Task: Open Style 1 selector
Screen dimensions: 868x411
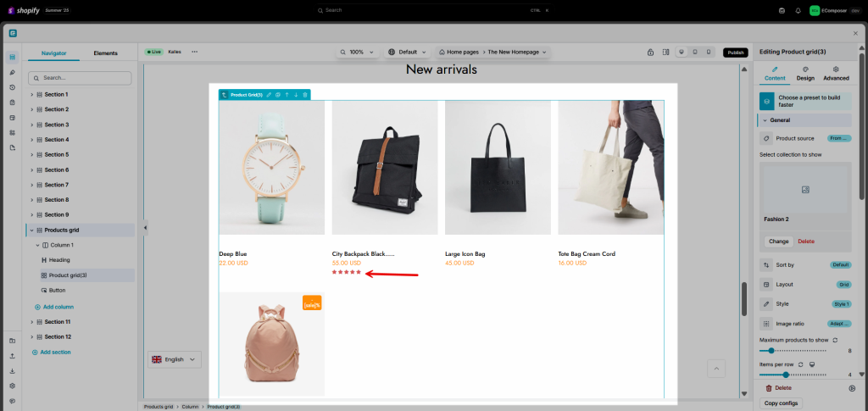Action: pyautogui.click(x=842, y=304)
